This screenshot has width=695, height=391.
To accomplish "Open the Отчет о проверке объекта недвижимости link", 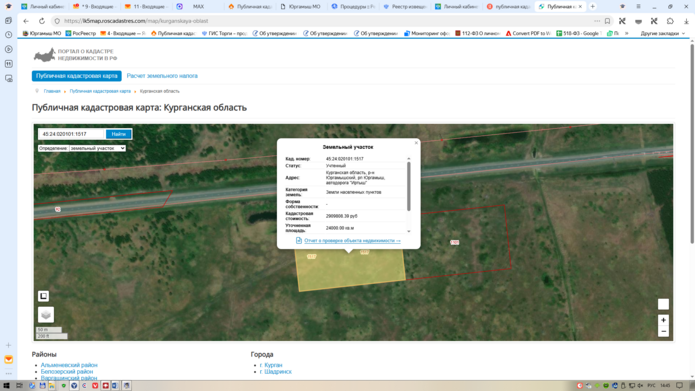I will (352, 240).
